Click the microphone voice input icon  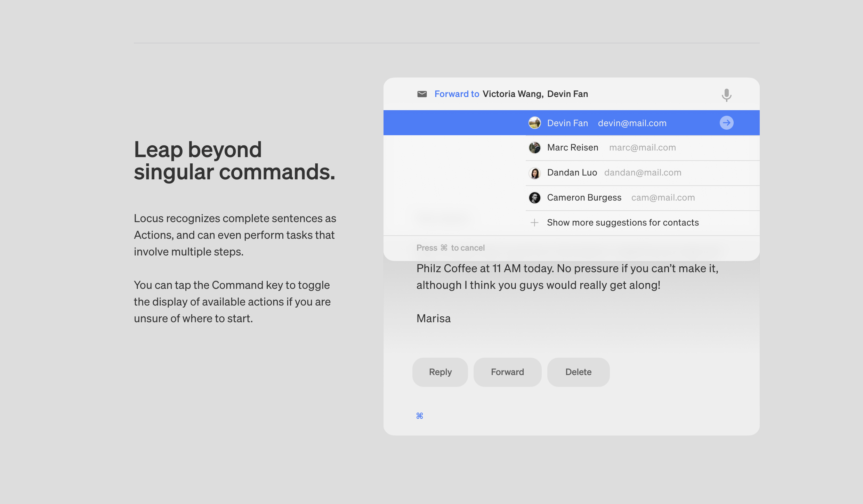pos(726,95)
